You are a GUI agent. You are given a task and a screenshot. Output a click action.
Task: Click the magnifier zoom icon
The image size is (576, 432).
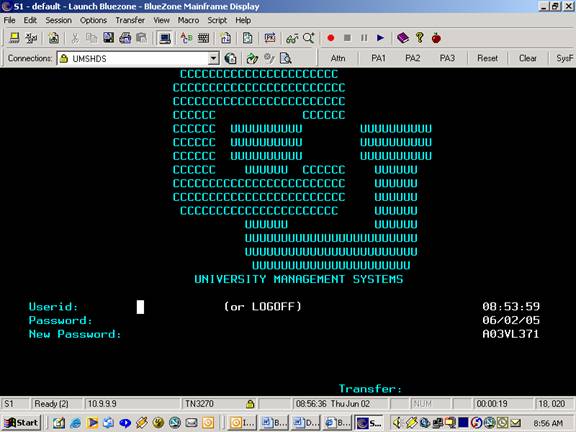(309, 38)
